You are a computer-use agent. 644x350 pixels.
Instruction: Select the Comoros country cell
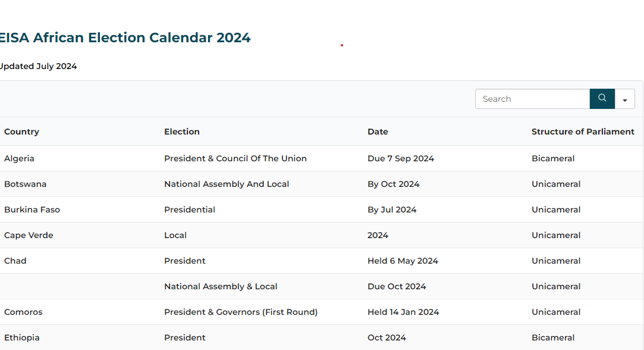point(23,312)
